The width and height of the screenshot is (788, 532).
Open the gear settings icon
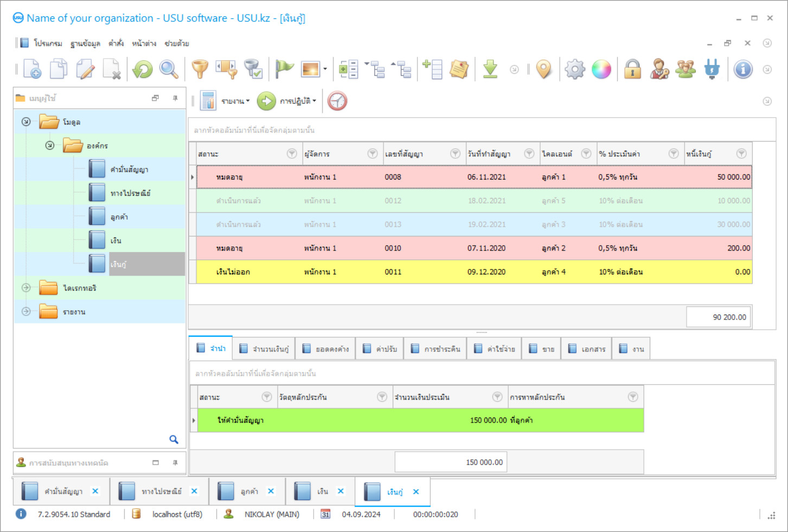point(575,69)
